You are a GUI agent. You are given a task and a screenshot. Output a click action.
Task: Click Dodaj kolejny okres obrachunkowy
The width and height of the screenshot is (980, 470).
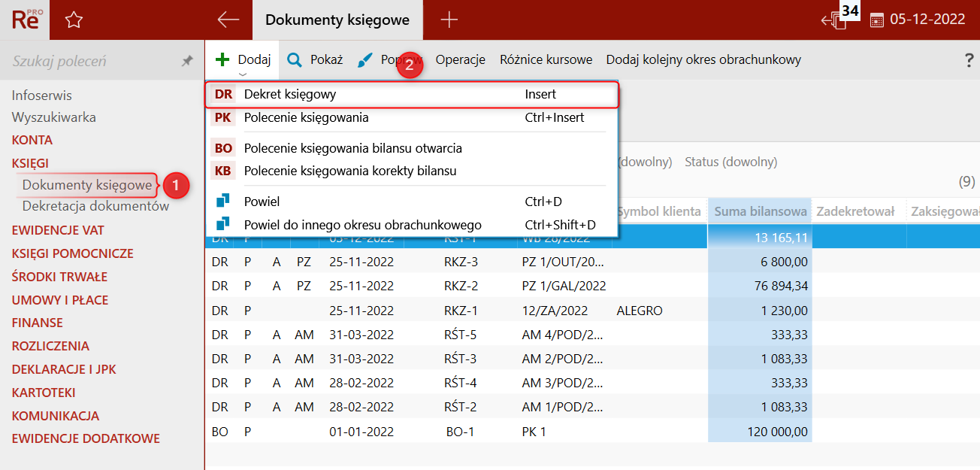[703, 60]
